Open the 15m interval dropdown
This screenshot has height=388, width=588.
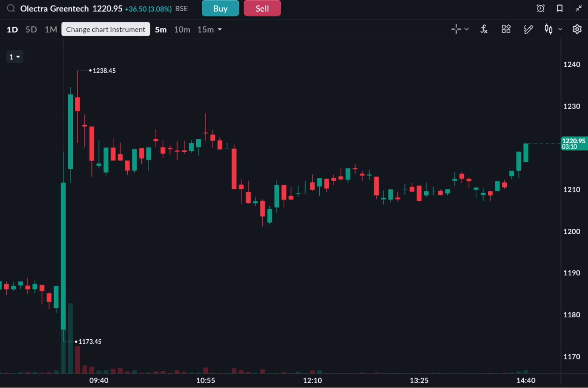click(210, 30)
